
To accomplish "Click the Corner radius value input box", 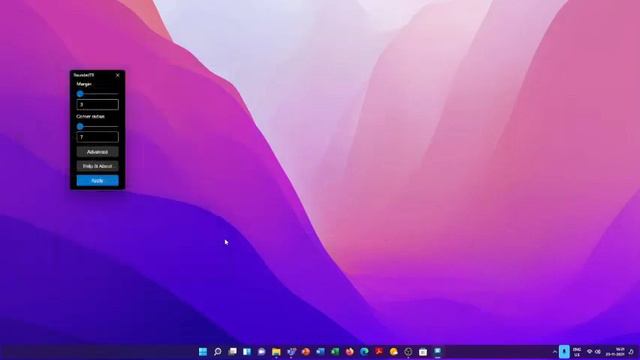I will point(98,137).
